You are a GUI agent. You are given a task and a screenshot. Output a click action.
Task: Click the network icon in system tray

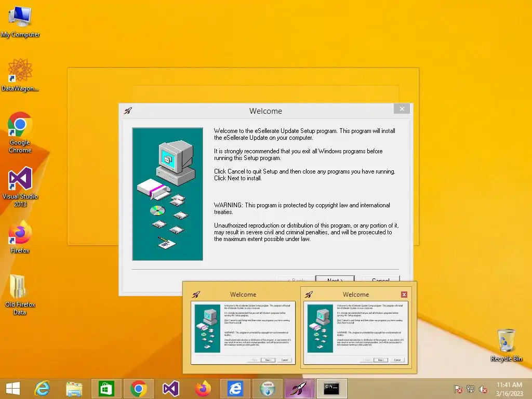point(470,389)
